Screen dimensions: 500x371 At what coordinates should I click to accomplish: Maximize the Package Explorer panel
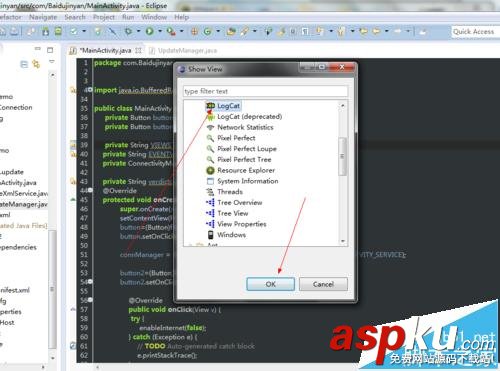[x=50, y=50]
